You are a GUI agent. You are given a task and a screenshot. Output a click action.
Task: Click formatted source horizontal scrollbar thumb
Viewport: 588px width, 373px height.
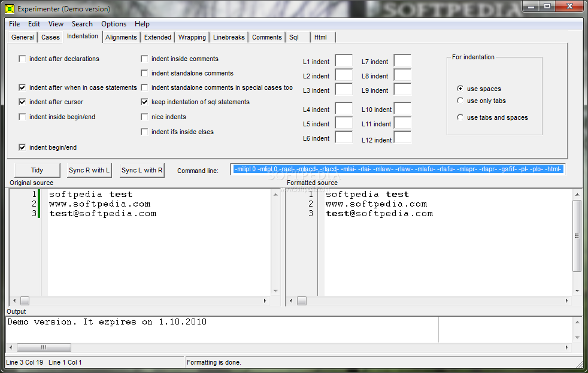302,301
